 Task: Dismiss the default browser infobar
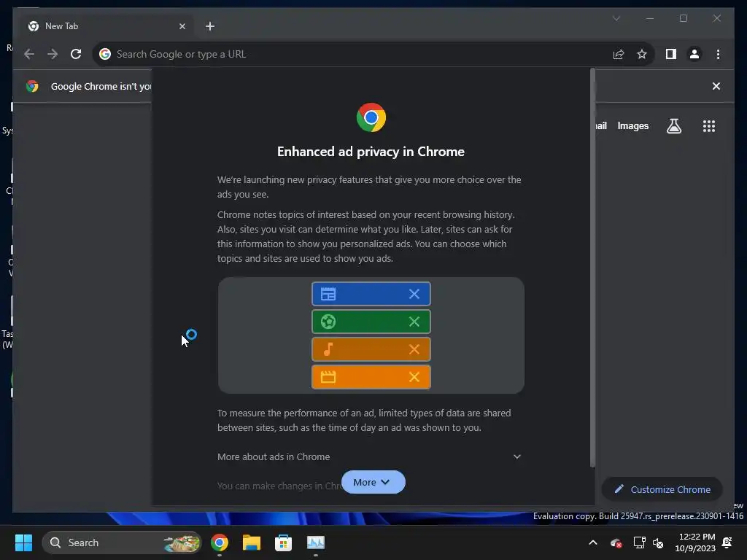pos(716,86)
